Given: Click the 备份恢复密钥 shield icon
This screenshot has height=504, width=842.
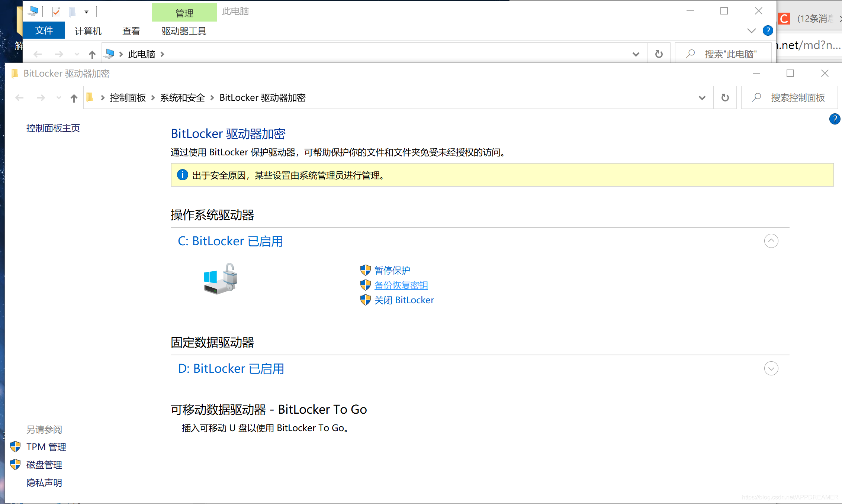Looking at the screenshot, I should click(x=364, y=285).
